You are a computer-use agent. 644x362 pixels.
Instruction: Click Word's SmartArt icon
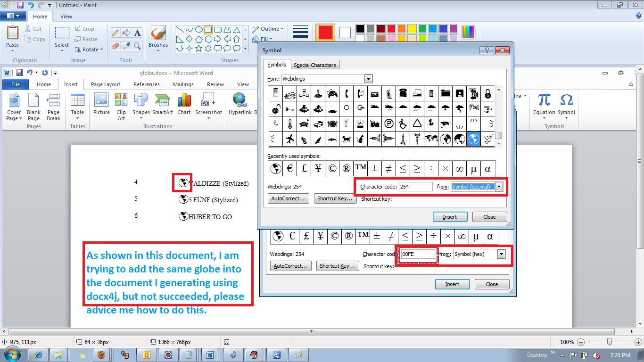[x=162, y=99]
